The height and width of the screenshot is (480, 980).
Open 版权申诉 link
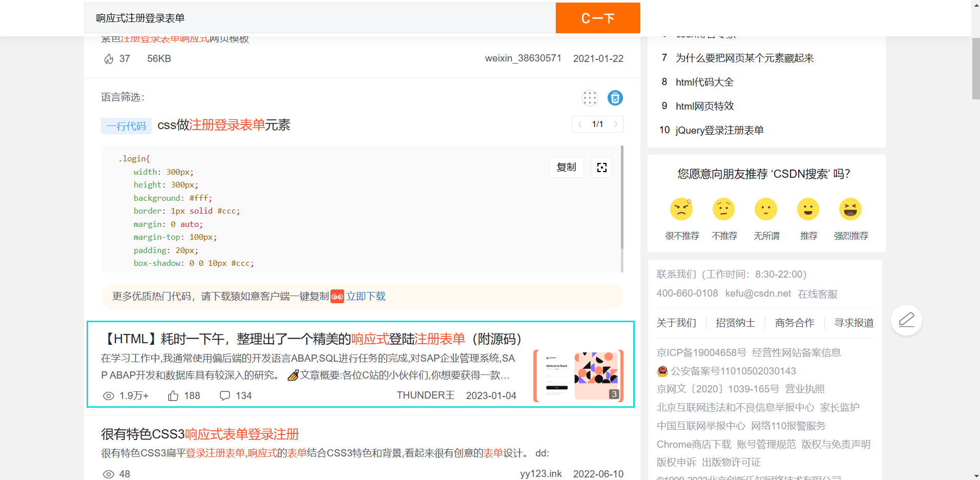pos(676,462)
